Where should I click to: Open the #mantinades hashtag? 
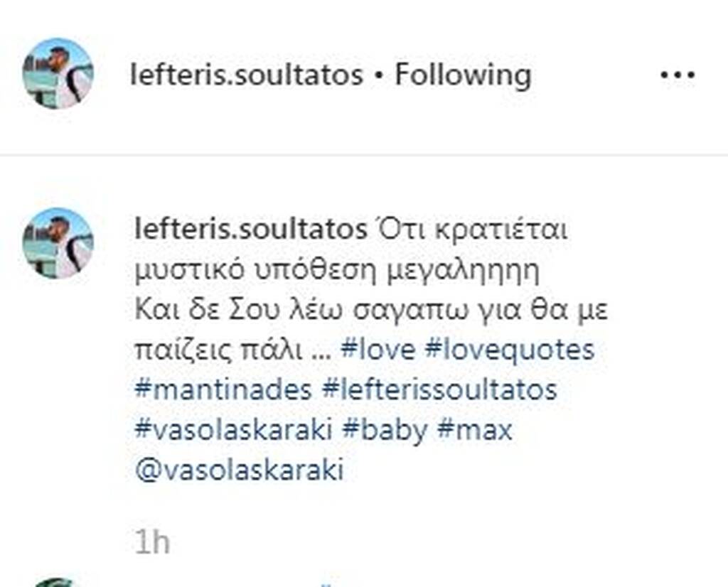[x=223, y=389]
